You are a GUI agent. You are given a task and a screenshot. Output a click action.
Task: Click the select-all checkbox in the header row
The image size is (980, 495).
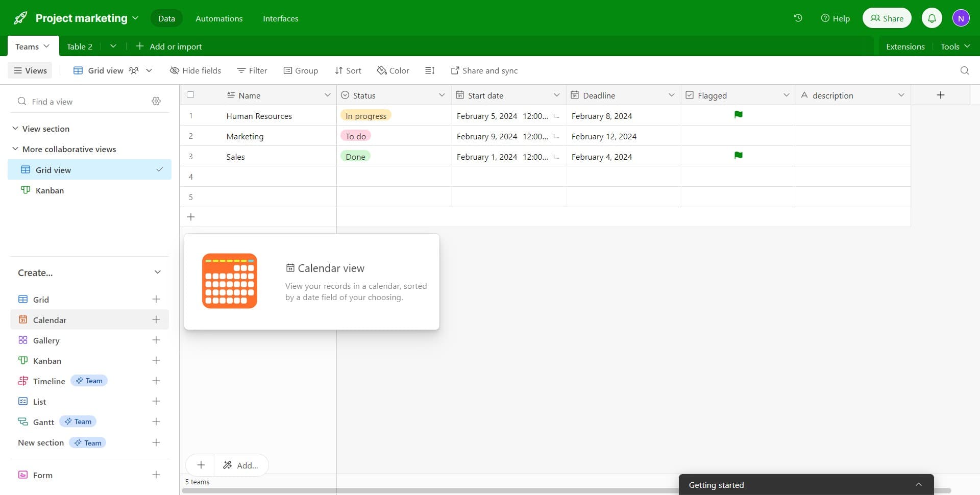pyautogui.click(x=190, y=95)
